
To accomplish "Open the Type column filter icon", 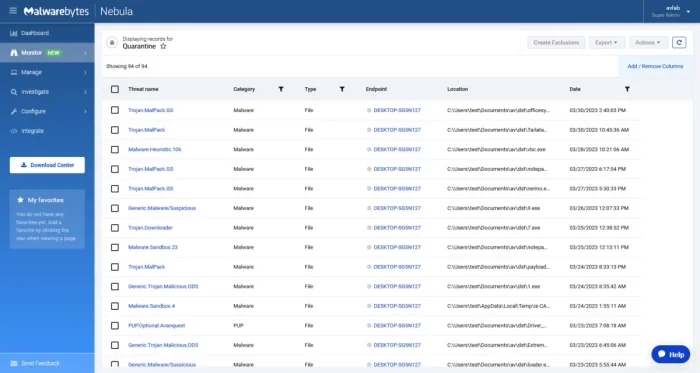I will tap(342, 89).
